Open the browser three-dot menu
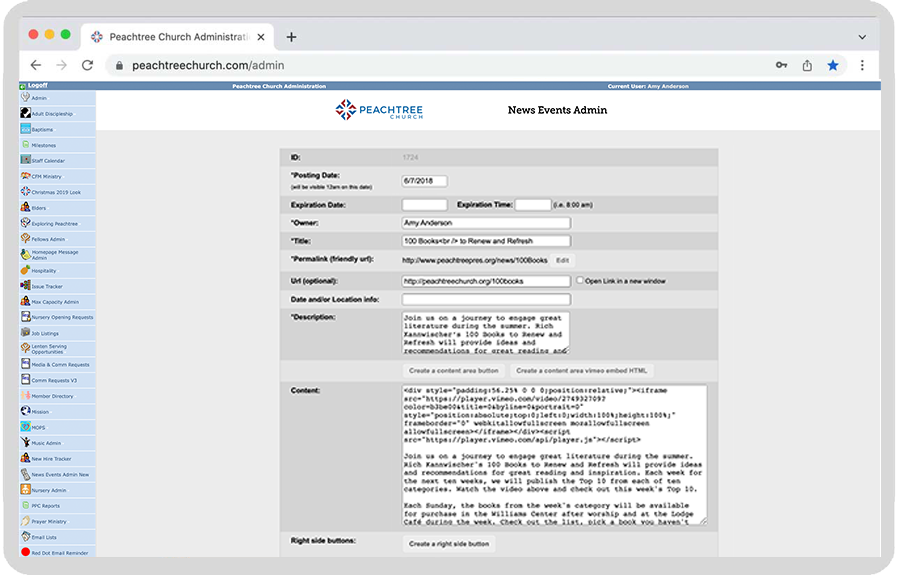The width and height of the screenshot is (900, 575). 862,65
